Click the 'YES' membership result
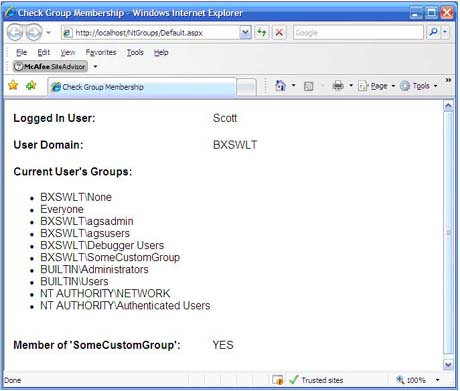The image size is (460, 391). (x=223, y=345)
